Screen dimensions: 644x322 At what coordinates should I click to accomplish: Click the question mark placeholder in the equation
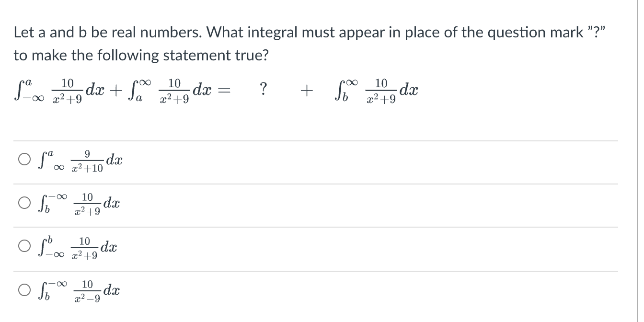point(264,90)
